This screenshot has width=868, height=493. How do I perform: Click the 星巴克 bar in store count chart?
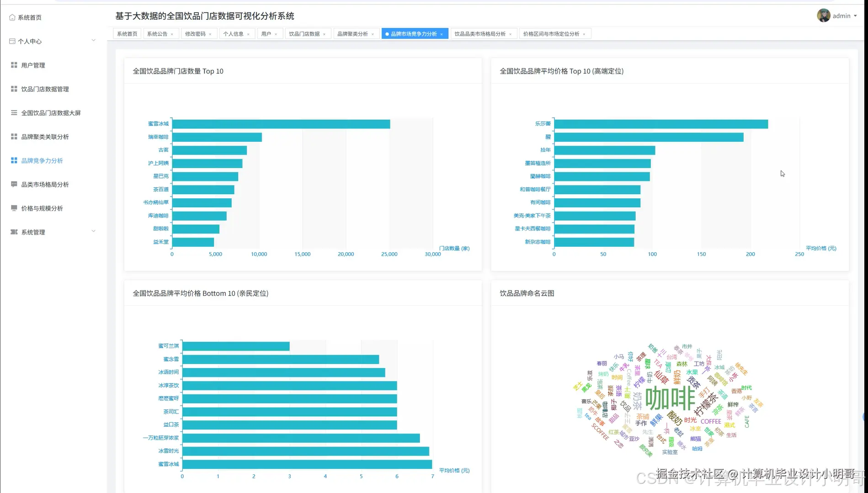[205, 176]
